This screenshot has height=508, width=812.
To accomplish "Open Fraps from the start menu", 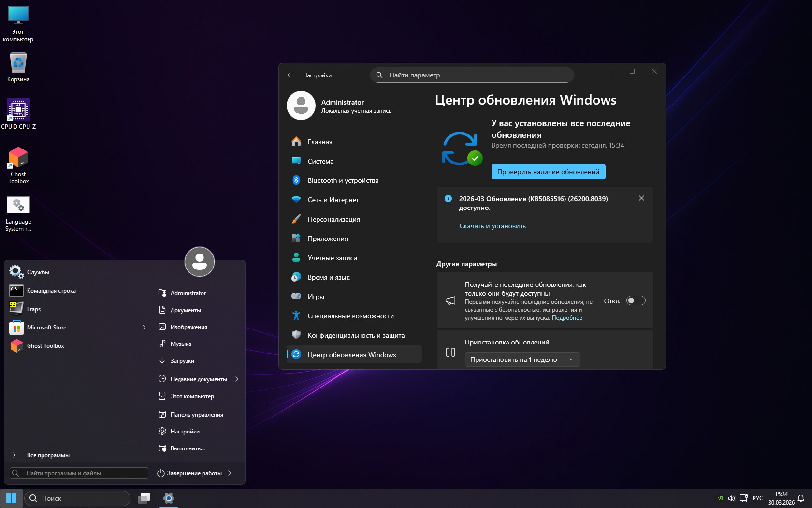I will coord(34,309).
